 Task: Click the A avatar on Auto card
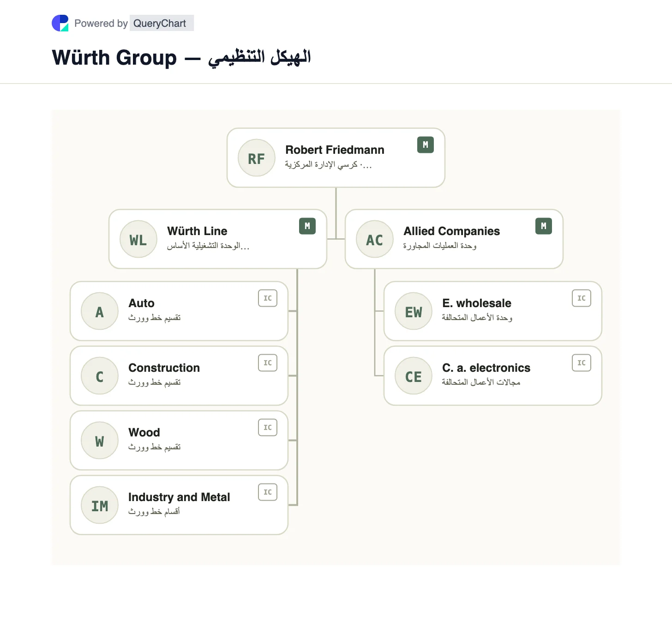point(100,311)
